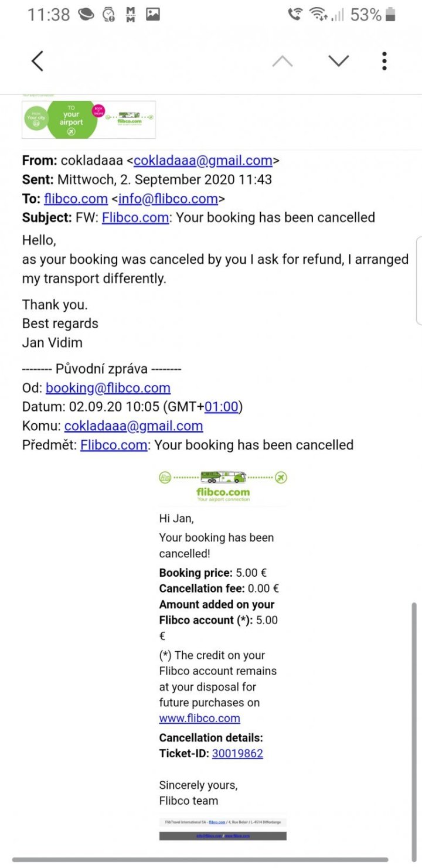The image size is (422, 868).
Task: Tap the battery icon in status bar
Action: point(390,15)
